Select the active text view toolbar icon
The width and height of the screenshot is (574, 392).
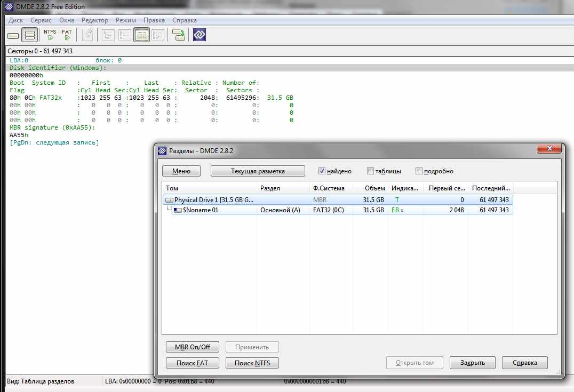point(141,35)
